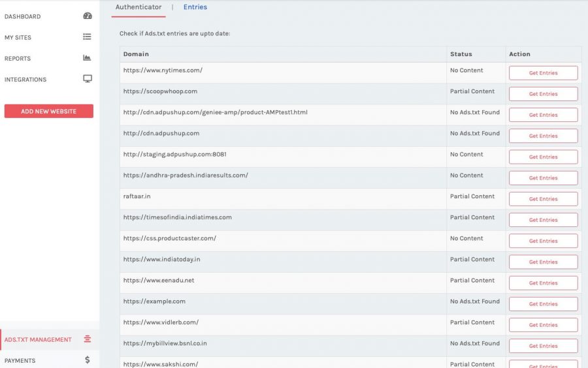
Task: Get Entries for www.nytimes.com
Action: [x=544, y=73]
